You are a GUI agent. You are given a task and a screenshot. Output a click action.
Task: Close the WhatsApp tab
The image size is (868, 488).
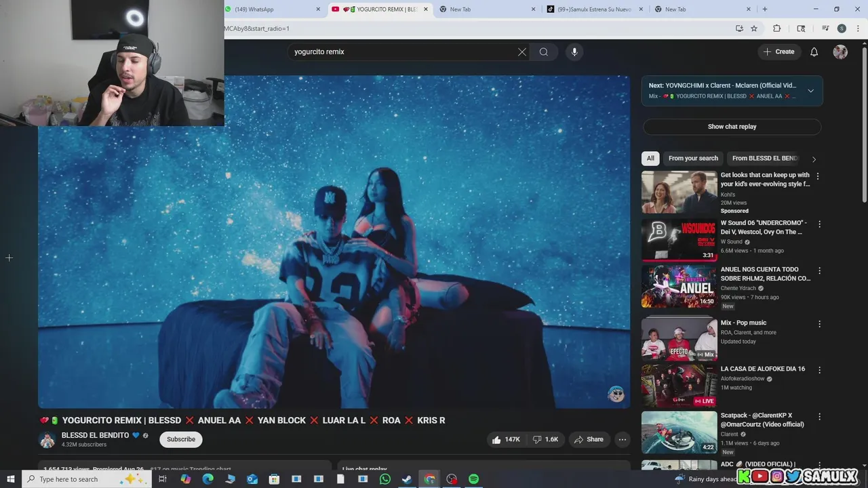[319, 9]
